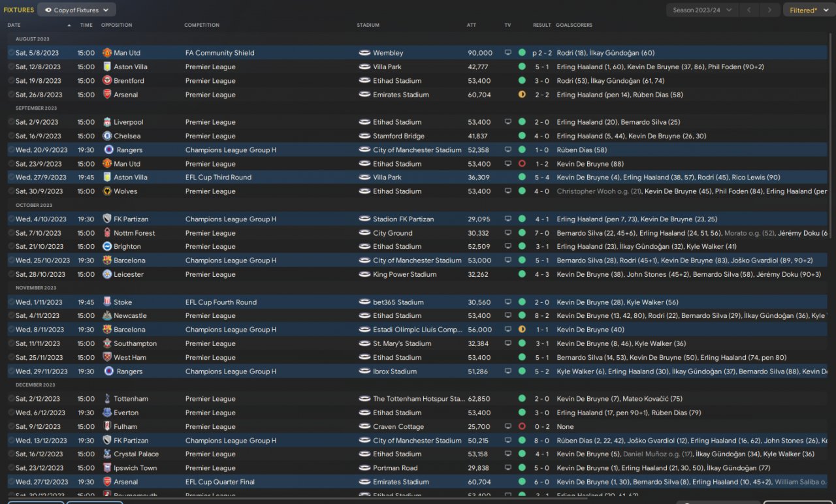Image resolution: width=836 pixels, height=504 pixels.
Task: Go to the previous season with the left arrow
Action: click(749, 10)
